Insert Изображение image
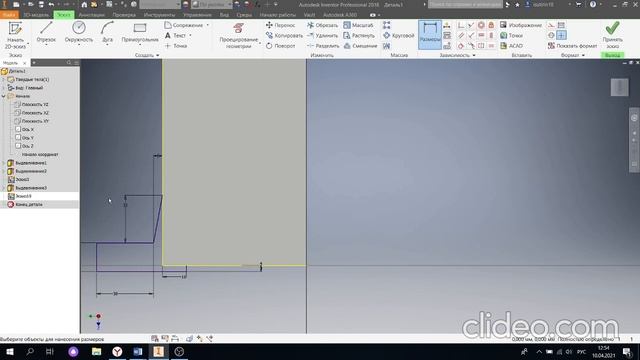This screenshot has height=360, width=640. click(521, 25)
